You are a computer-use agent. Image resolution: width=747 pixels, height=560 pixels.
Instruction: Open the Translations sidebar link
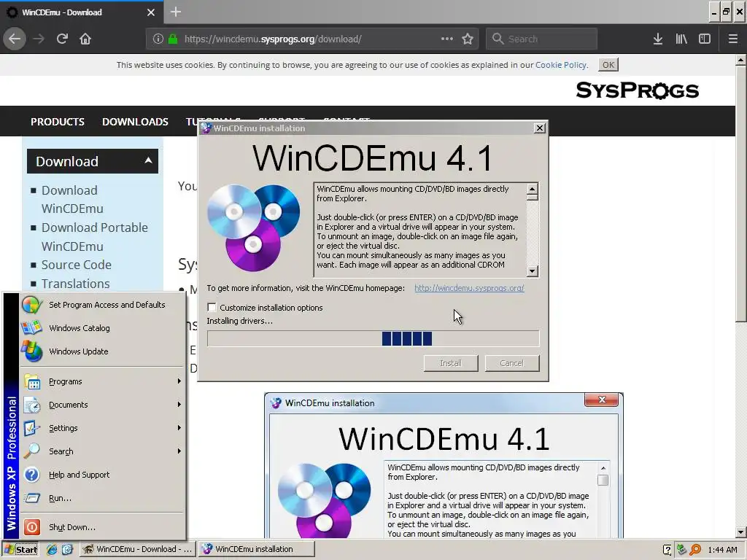tap(75, 284)
